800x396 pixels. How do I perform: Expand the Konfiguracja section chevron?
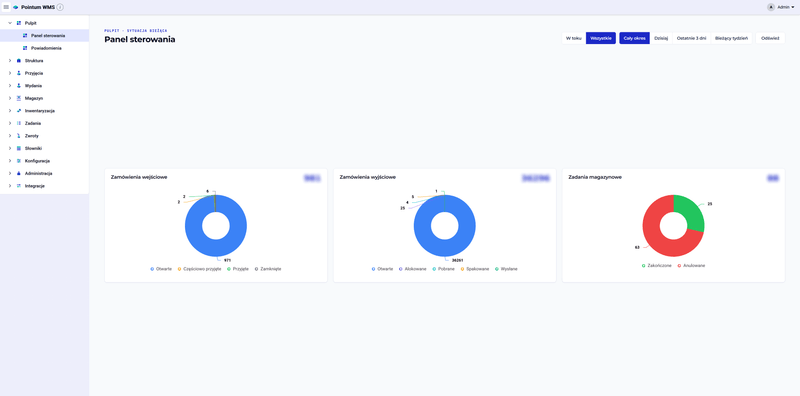(10, 161)
